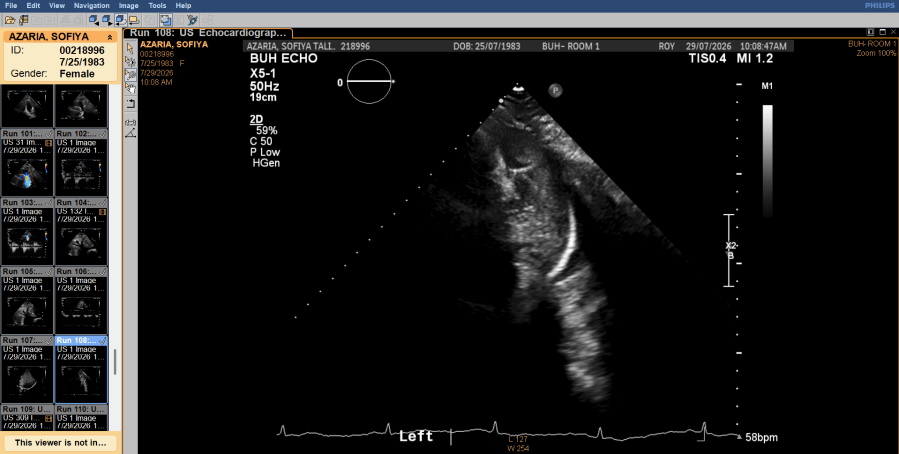
Task: Select the pan hand tool
Action: [130, 88]
